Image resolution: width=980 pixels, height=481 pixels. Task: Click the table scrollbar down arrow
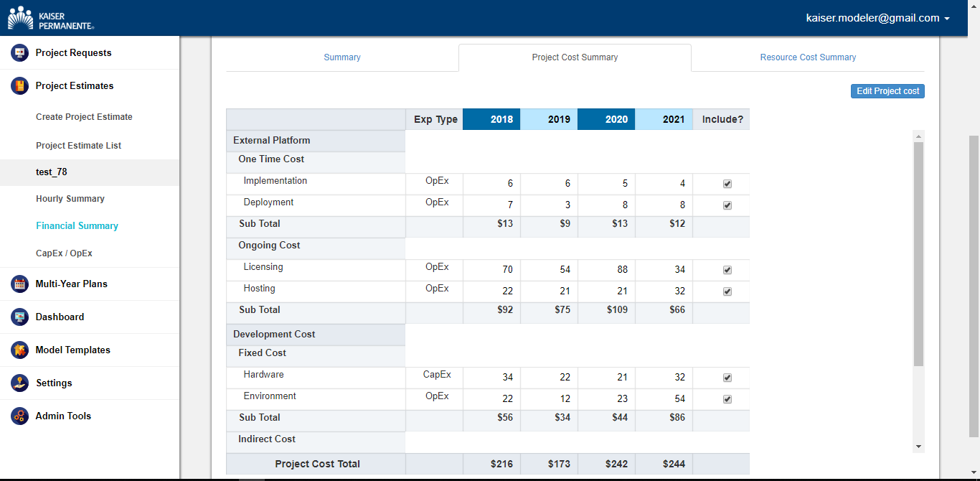pos(918,447)
